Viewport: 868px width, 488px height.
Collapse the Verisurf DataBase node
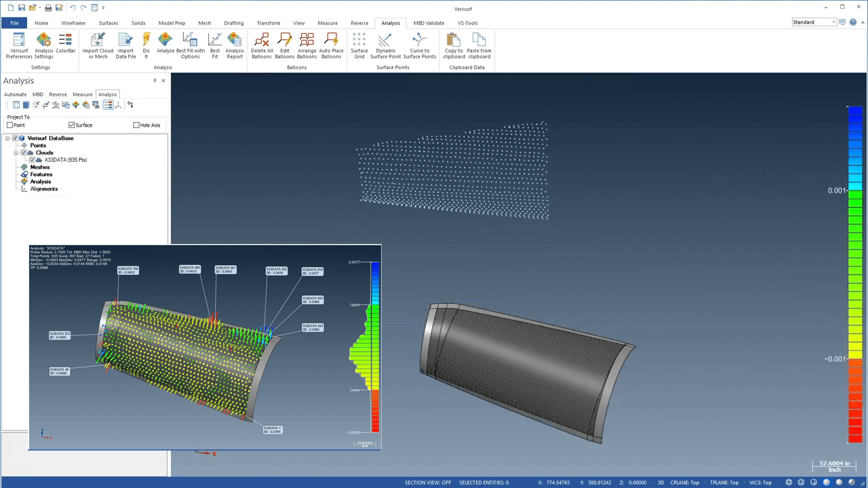(9, 138)
